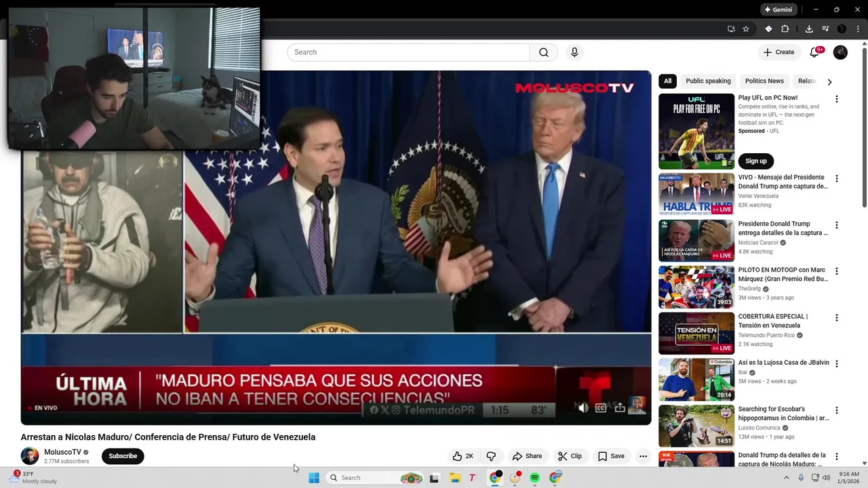
Task: Open clock showing 9:16 AM
Action: tap(849, 478)
